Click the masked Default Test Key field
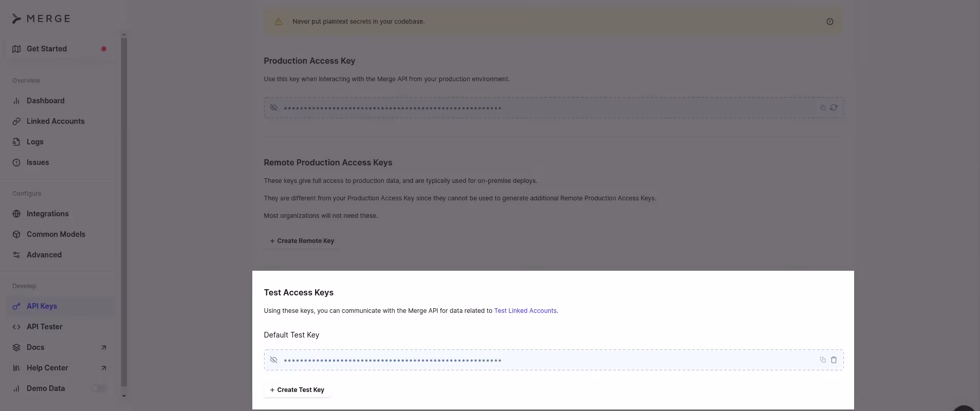Image resolution: width=980 pixels, height=411 pixels. [x=553, y=360]
